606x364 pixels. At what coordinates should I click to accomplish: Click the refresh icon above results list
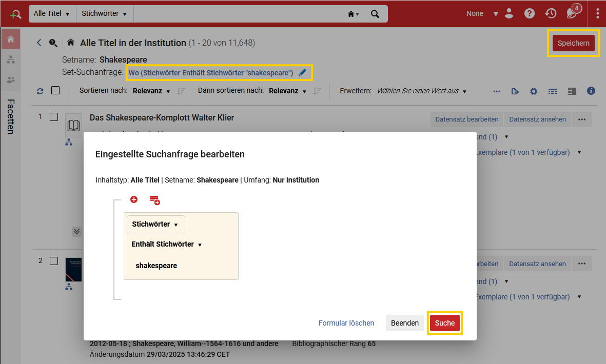point(40,91)
